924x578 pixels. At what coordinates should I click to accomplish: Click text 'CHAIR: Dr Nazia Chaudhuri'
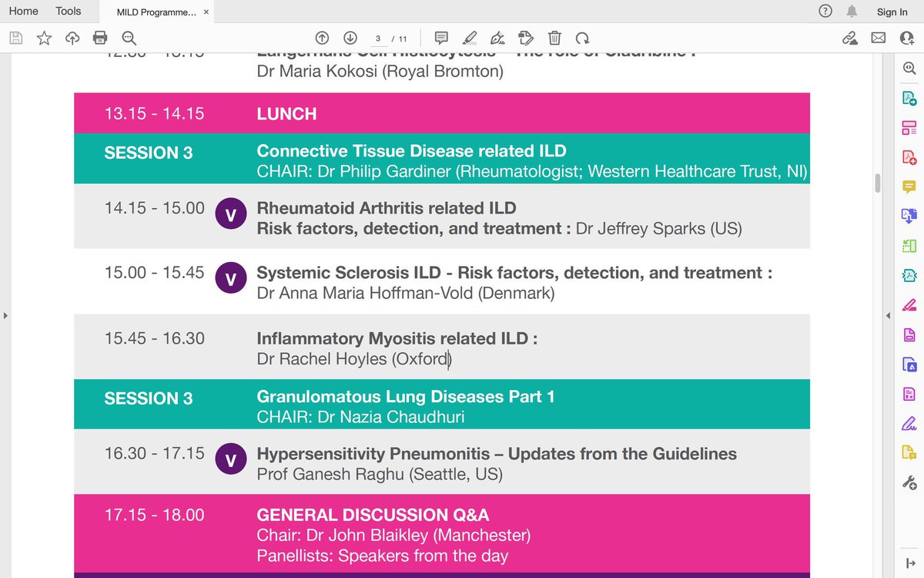pos(360,417)
